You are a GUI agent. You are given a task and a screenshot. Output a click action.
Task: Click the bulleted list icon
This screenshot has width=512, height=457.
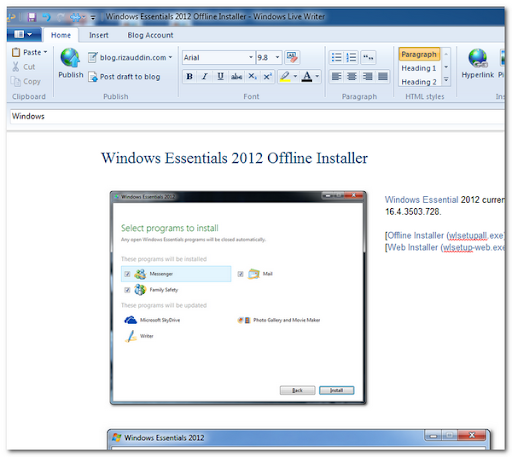[336, 57]
